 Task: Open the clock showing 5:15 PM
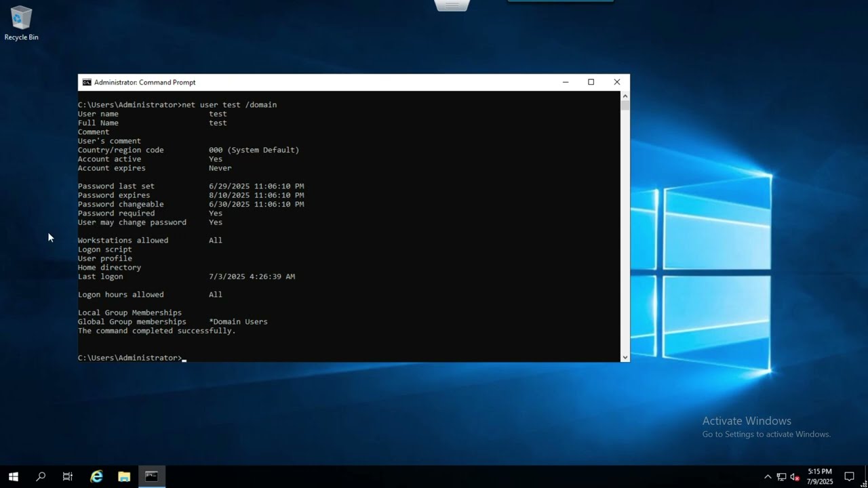tap(820, 476)
